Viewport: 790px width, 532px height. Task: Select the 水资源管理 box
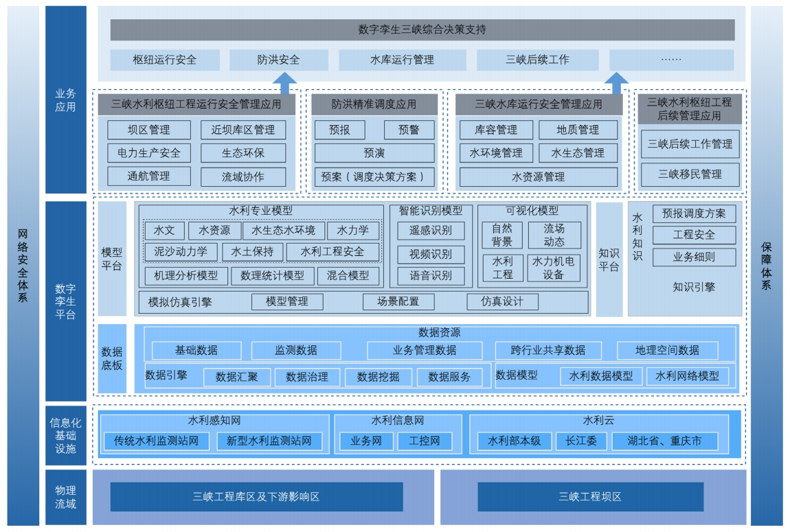[x=539, y=176]
